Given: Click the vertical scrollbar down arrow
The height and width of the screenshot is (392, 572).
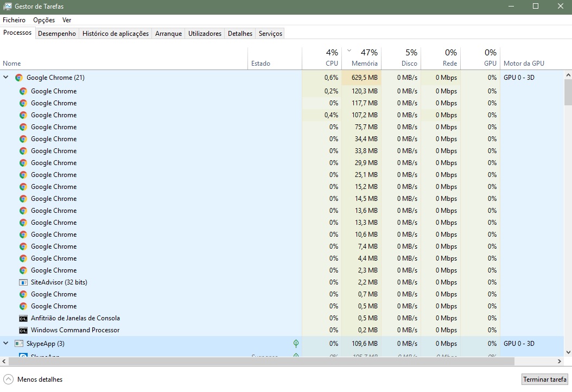Looking at the screenshot, I should pos(568,352).
